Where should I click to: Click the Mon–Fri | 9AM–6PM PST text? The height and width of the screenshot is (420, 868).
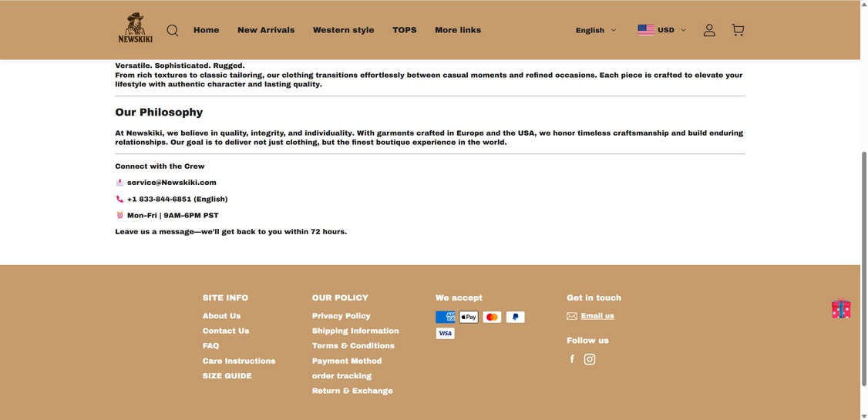[x=173, y=215]
